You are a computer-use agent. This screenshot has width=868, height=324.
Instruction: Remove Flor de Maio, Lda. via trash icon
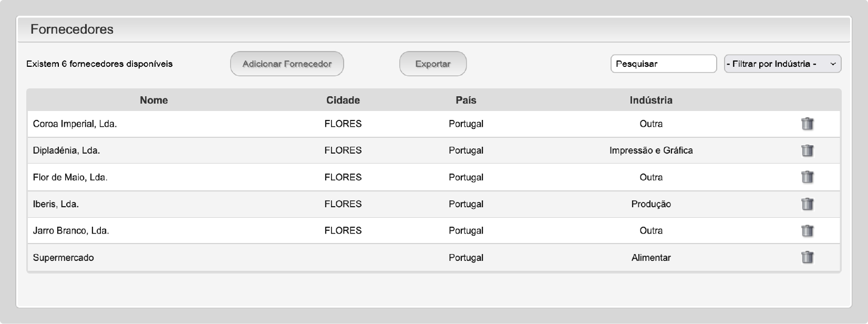[x=807, y=177]
